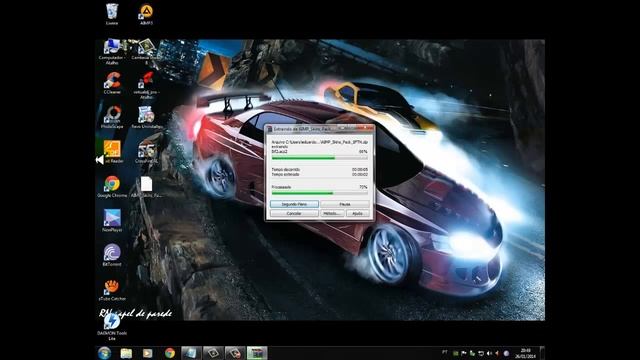Open the Computador - Atalho desktop icon
Image resolution: width=640 pixels, height=360 pixels.
tap(112, 51)
